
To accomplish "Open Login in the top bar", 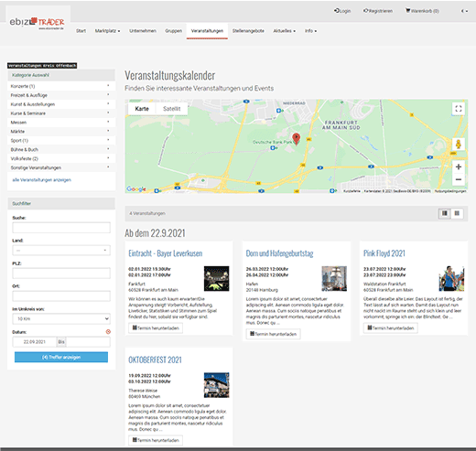I will click(x=342, y=11).
